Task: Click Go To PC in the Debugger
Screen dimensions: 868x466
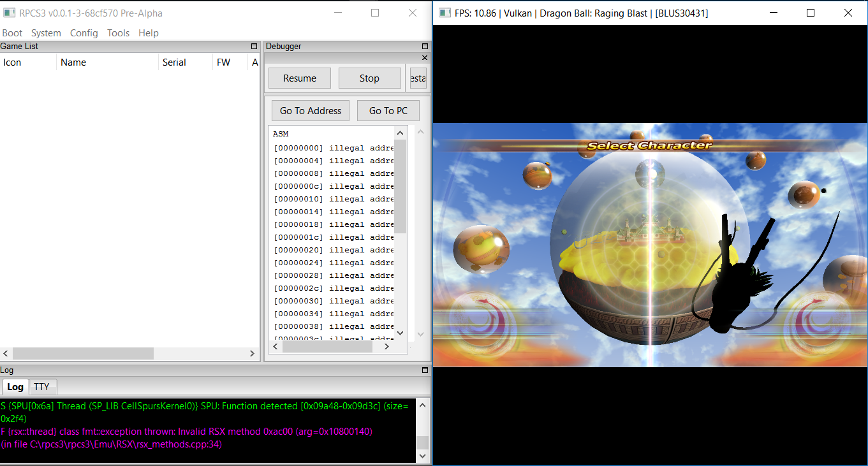Action: pos(388,110)
